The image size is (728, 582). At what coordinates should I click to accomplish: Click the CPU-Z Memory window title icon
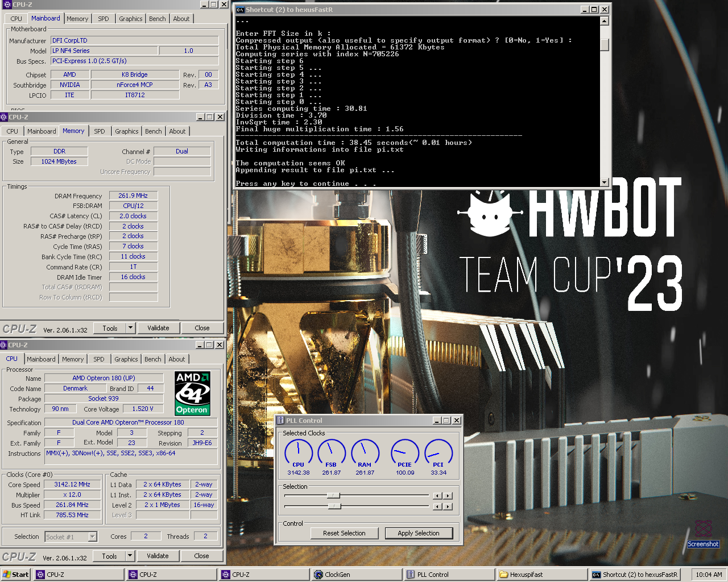pyautogui.click(x=4, y=117)
